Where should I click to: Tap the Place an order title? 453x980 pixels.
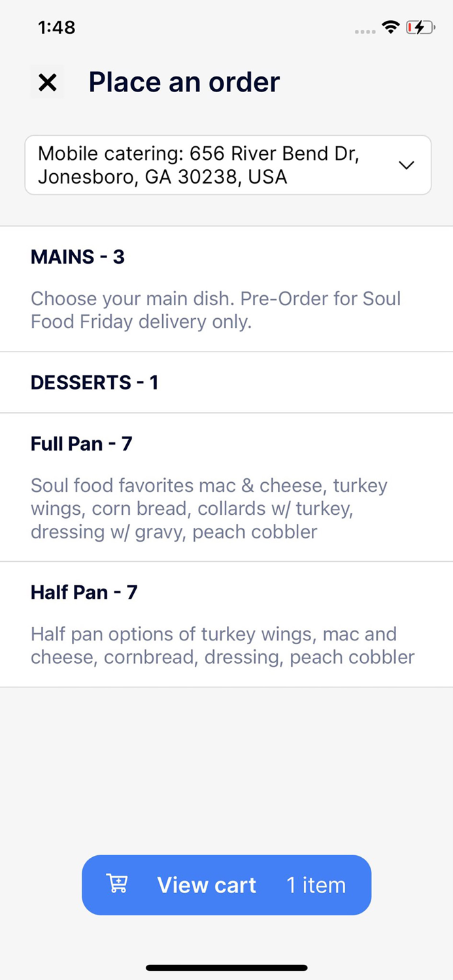click(x=184, y=82)
